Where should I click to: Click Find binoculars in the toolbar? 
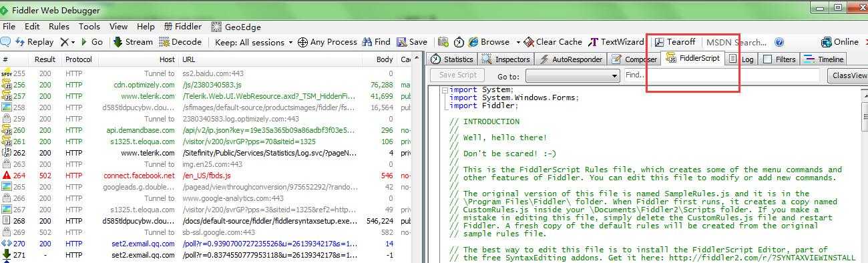point(377,42)
